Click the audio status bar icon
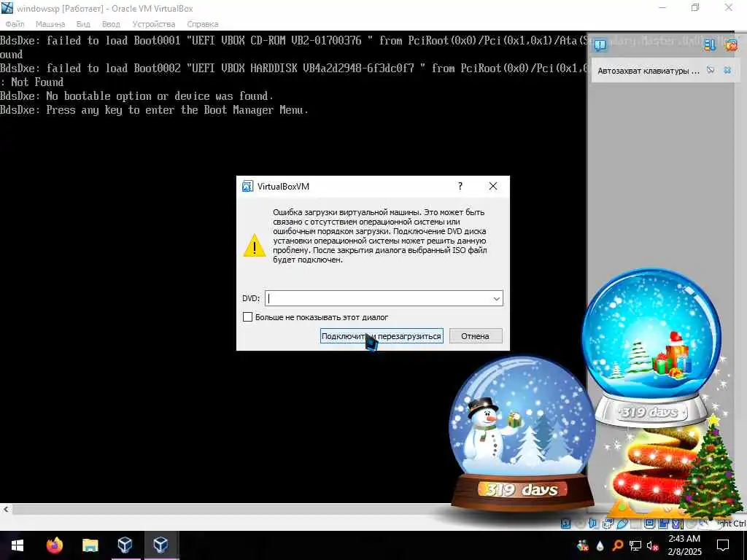The width and height of the screenshot is (747, 560). coord(592,524)
